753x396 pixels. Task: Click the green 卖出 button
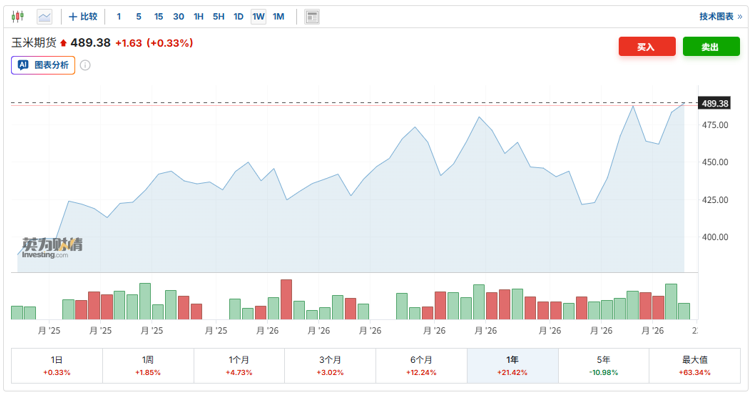point(711,47)
